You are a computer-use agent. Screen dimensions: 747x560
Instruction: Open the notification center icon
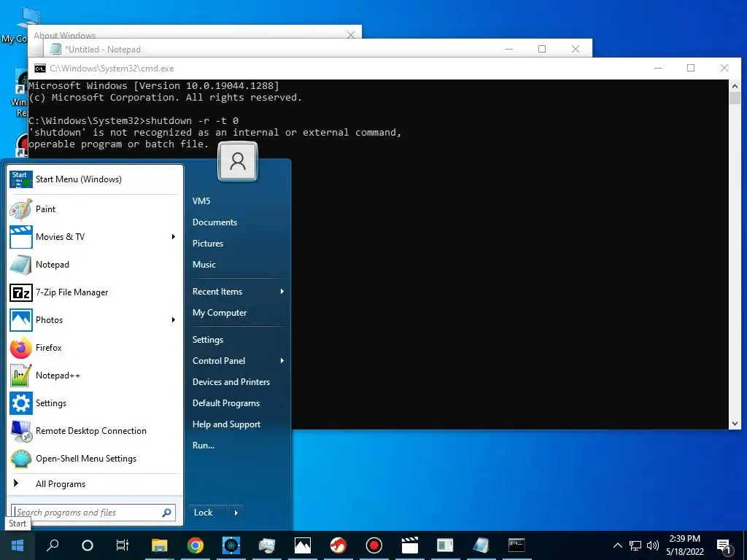724,547
